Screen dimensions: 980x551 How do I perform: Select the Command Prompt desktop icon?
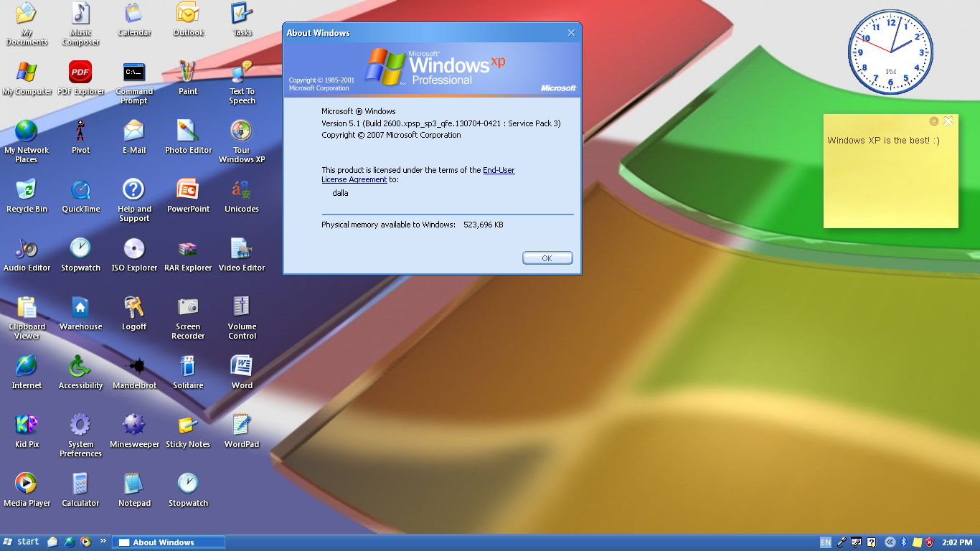click(x=134, y=83)
